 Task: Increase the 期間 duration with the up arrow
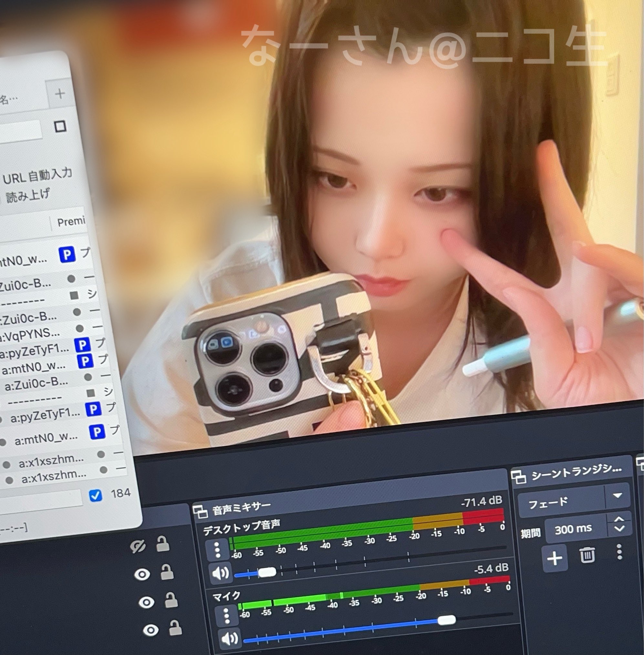(x=619, y=519)
